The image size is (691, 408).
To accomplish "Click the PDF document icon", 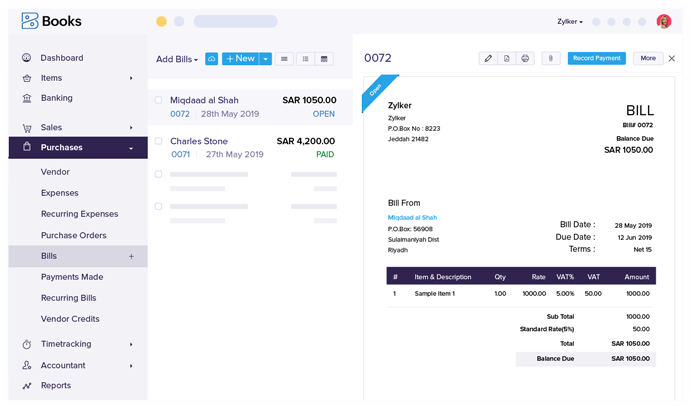I will (x=507, y=58).
